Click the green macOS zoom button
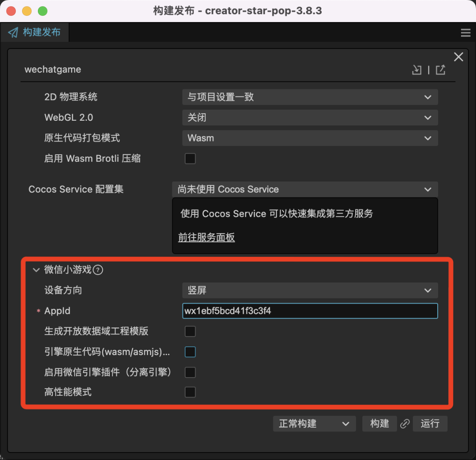 [x=43, y=11]
